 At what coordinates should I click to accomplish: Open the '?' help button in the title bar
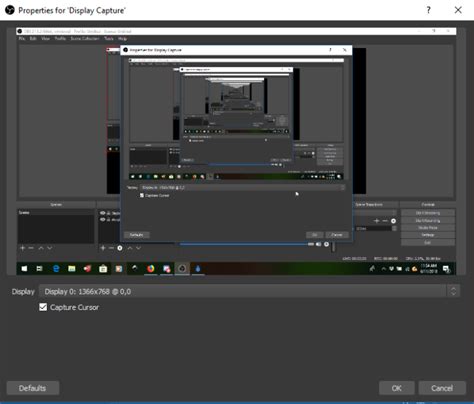point(428,10)
